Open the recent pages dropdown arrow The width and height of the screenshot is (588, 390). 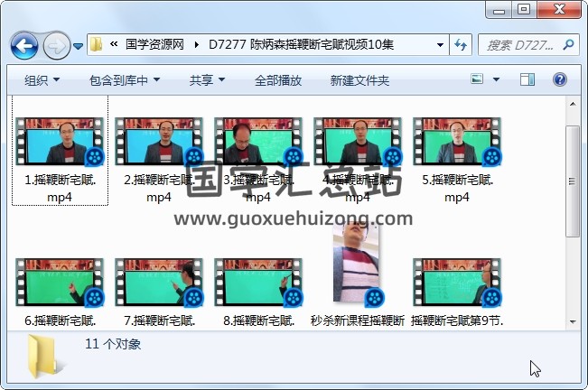click(x=78, y=46)
